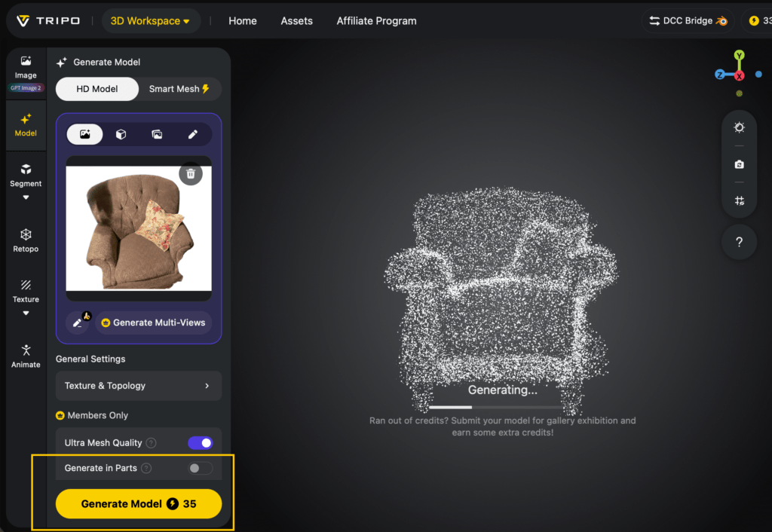The height and width of the screenshot is (532, 772).
Task: Click the image edit pen icon
Action: click(78, 323)
